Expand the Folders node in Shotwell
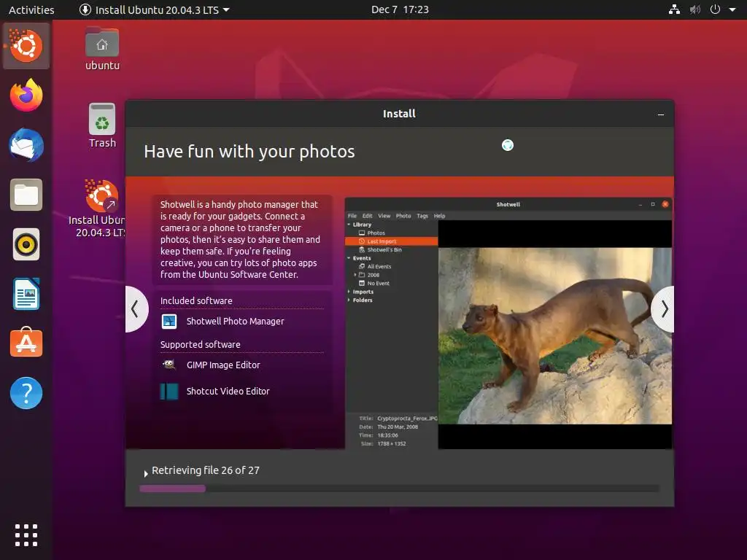747x560 pixels. pyautogui.click(x=349, y=300)
